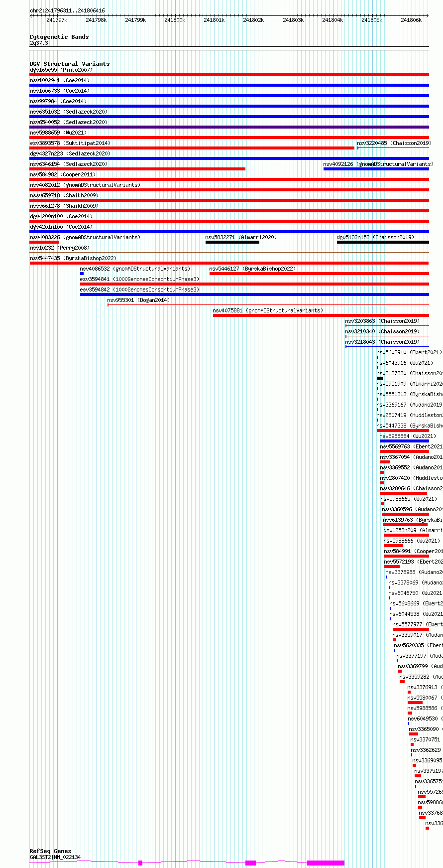
Task: Click dgv4201n100 (Coe2014) label
Action: (61, 227)
